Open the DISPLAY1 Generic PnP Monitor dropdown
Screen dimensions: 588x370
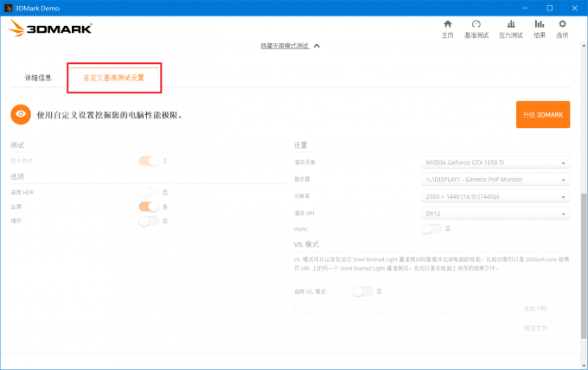495,180
